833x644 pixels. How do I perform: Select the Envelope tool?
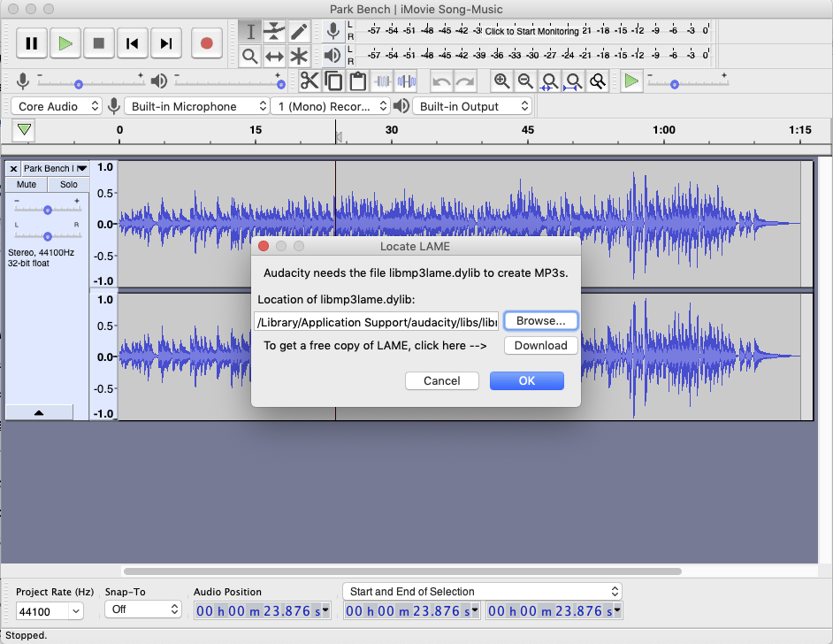(275, 31)
